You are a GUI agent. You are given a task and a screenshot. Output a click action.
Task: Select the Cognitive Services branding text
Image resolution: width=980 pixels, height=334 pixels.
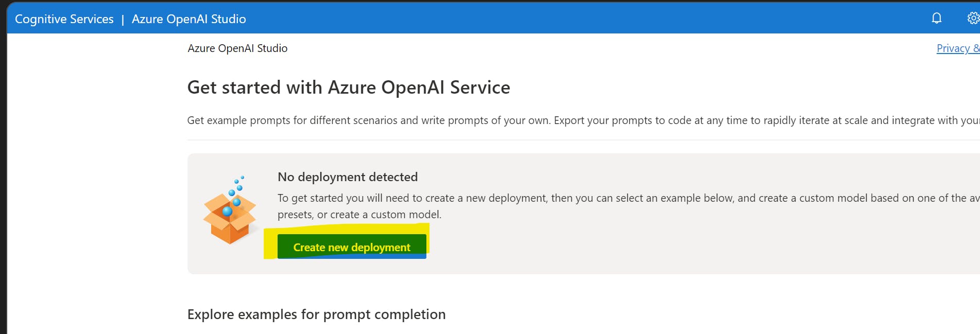pyautogui.click(x=65, y=19)
